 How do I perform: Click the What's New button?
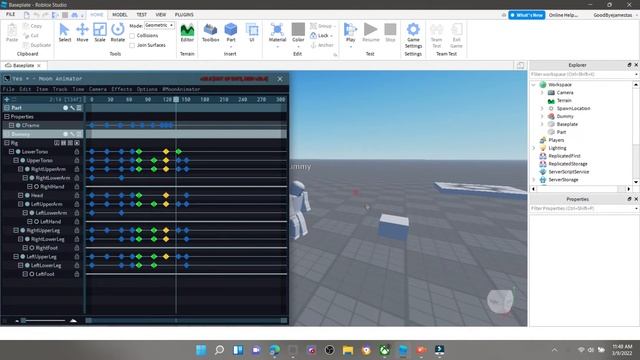(527, 15)
